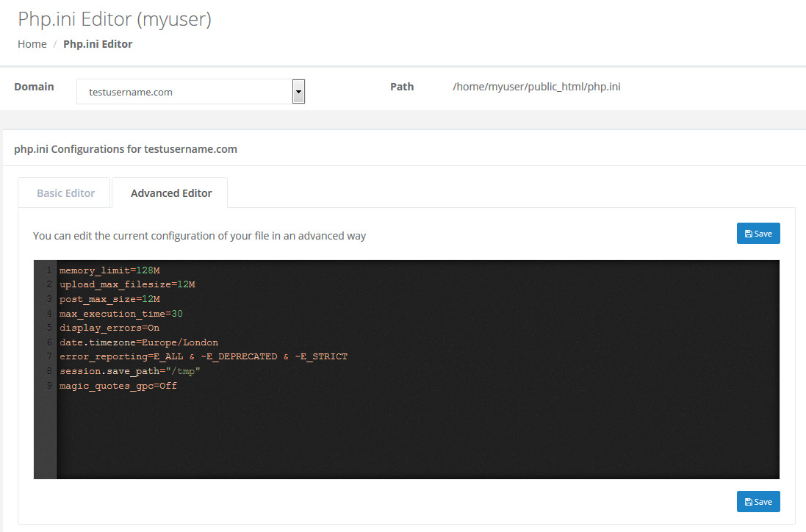Screen dimensions: 806x532
Task: Click the Domain label
Action: click(34, 87)
